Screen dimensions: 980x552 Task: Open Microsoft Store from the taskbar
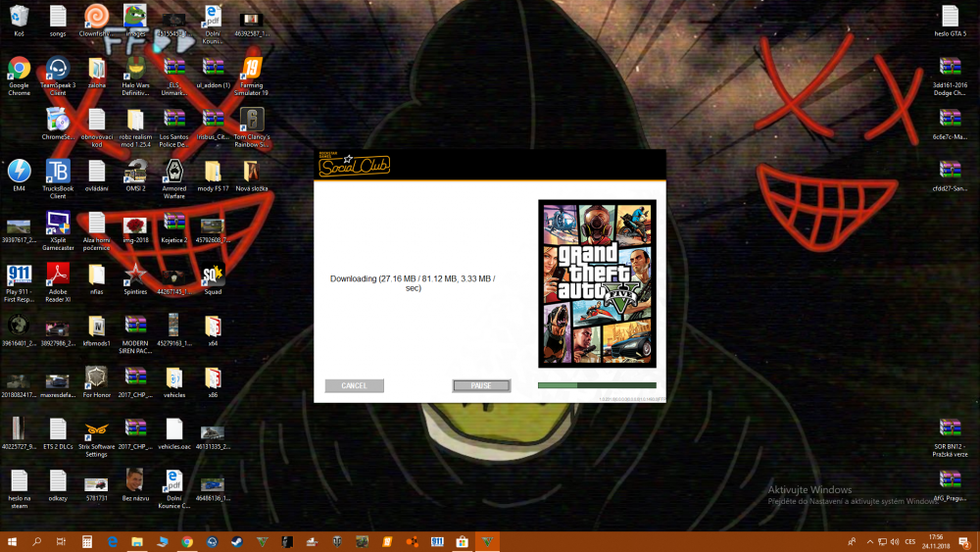(462, 541)
